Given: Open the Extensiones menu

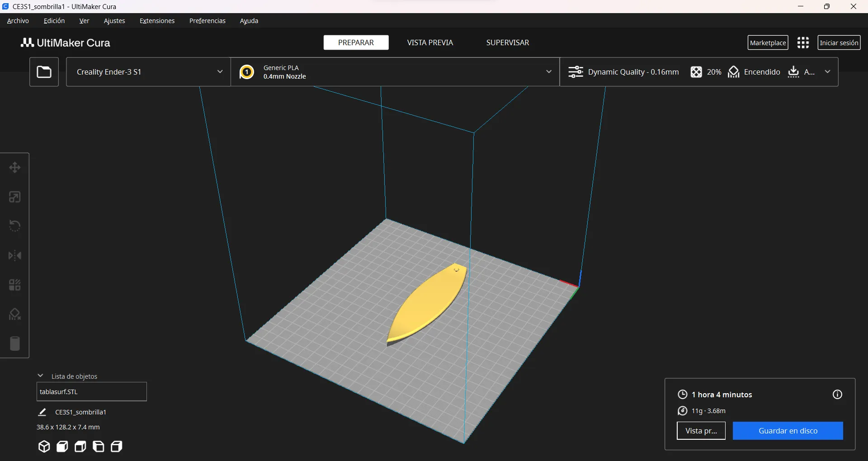Looking at the screenshot, I should pos(157,21).
